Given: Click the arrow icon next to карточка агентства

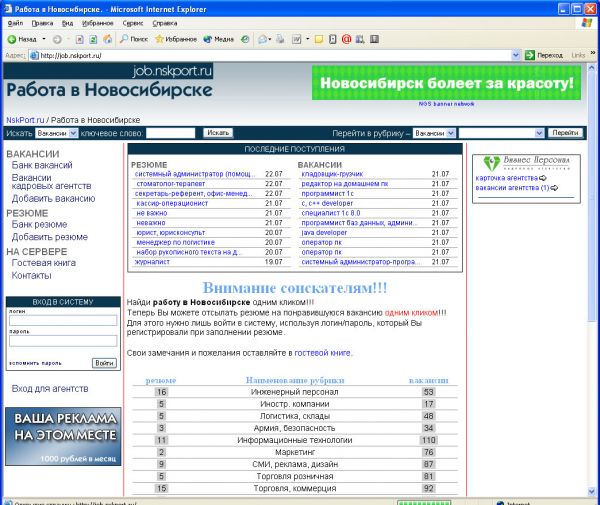Looking at the screenshot, I should pyautogui.click(x=543, y=178).
